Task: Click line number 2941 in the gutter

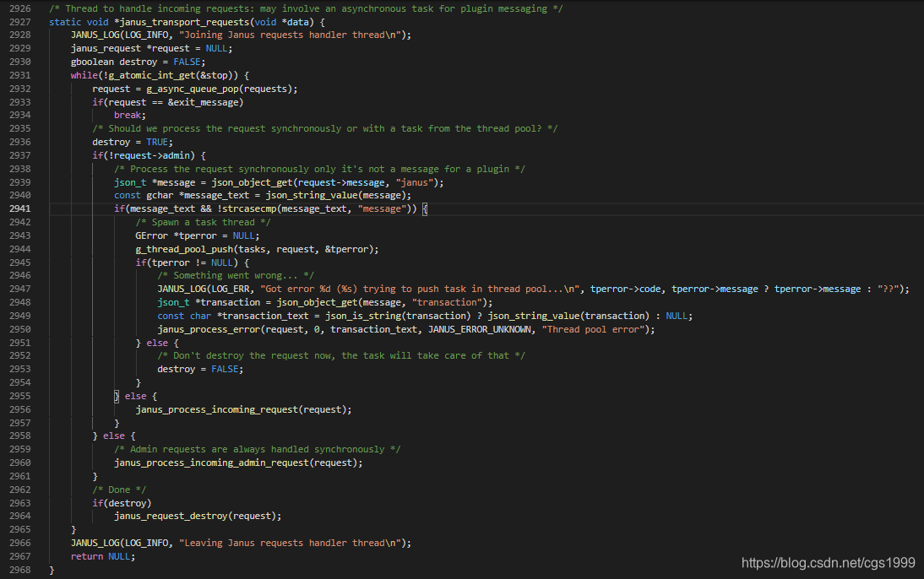Action: click(x=20, y=208)
